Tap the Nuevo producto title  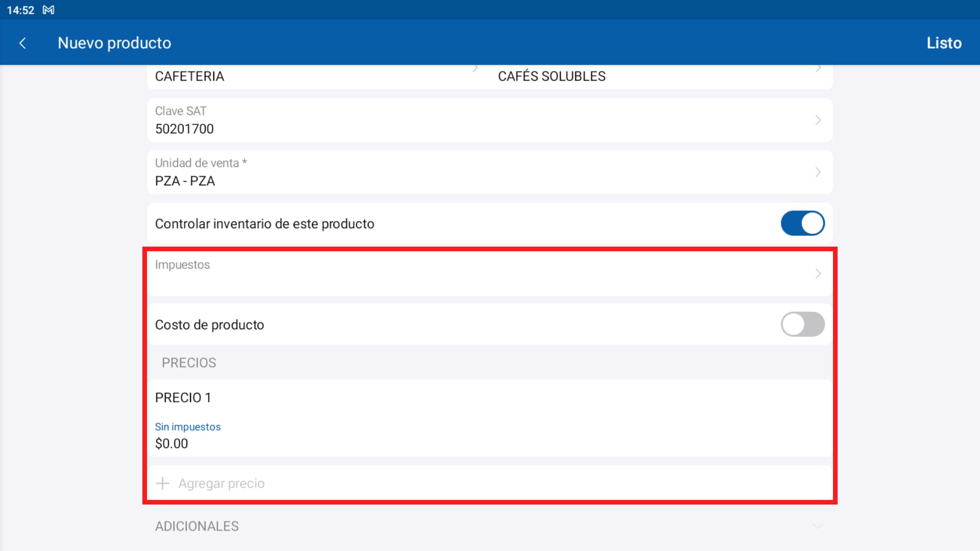[x=114, y=43]
